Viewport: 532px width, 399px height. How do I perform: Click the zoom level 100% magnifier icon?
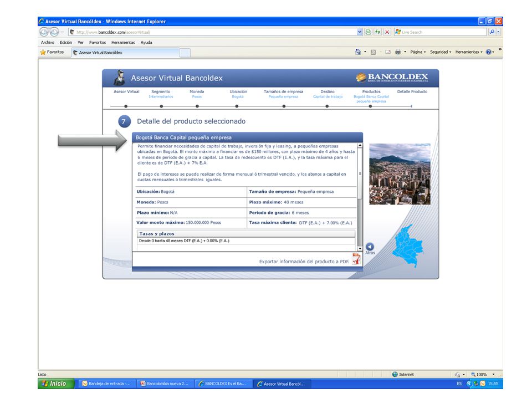[x=473, y=374]
